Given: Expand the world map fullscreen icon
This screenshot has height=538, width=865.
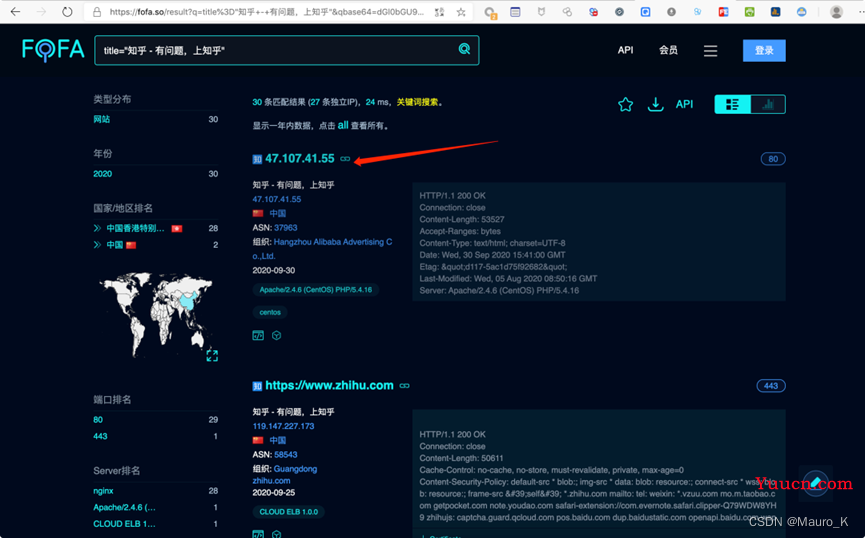Looking at the screenshot, I should 212,356.
